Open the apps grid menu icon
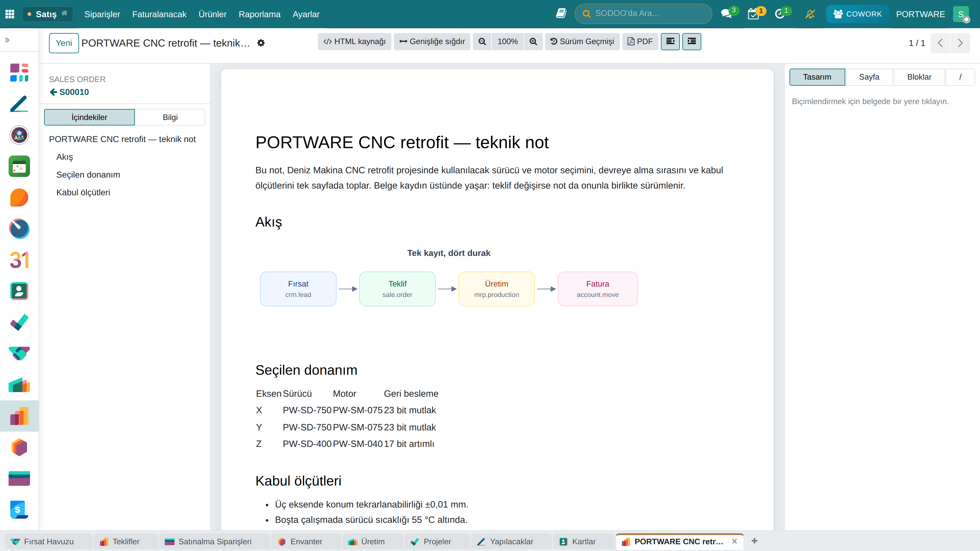 (x=10, y=14)
